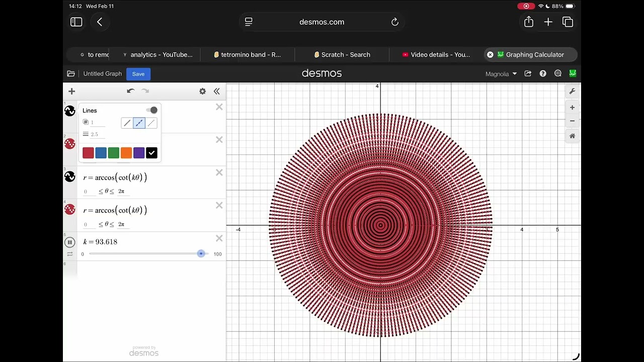This screenshot has width=644, height=362.
Task: Toggle visibility of expression 3 black icon
Action: (x=70, y=176)
